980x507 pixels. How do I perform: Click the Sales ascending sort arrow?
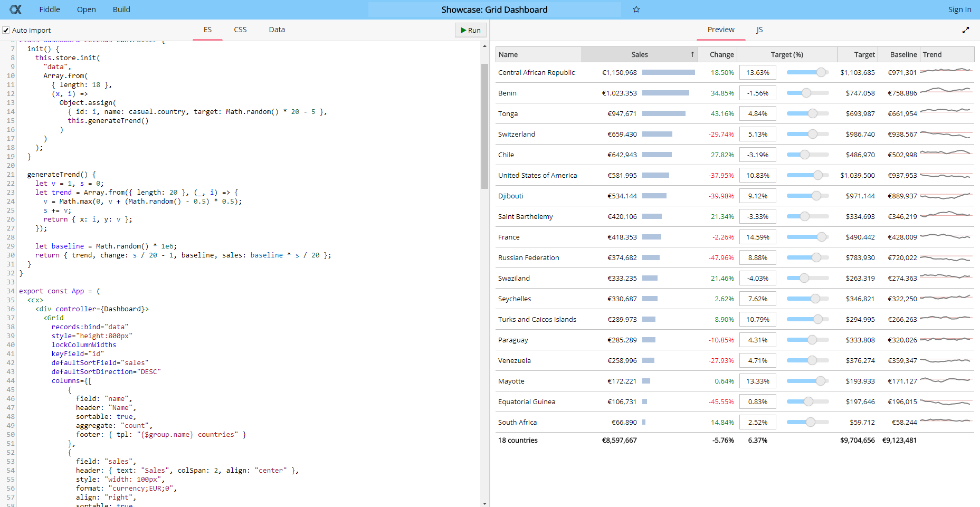692,54
